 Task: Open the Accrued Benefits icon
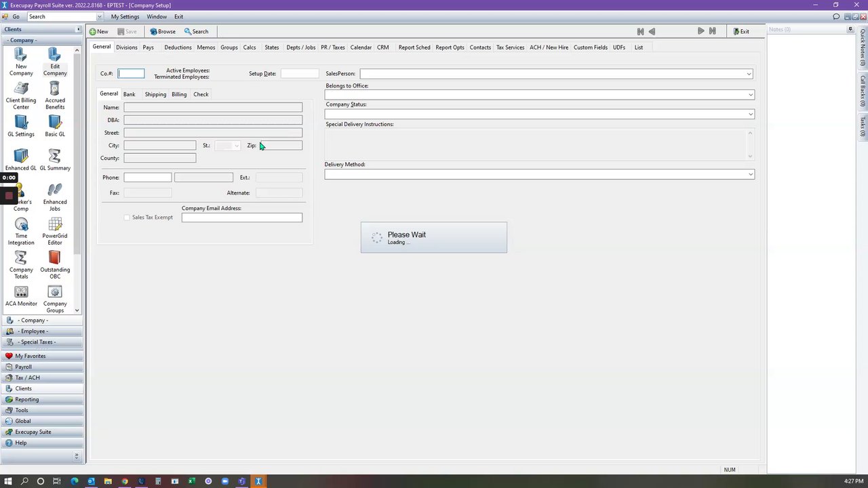55,96
